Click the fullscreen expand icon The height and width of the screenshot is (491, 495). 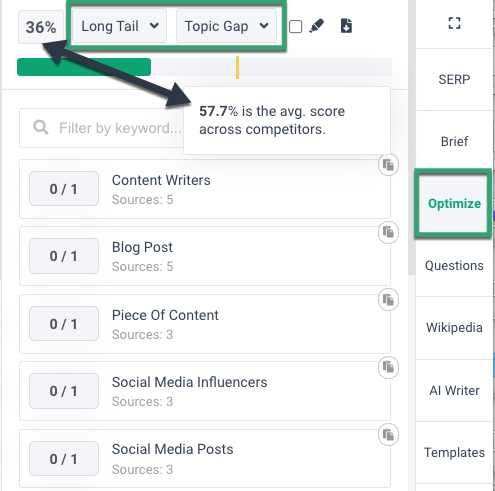point(454,23)
